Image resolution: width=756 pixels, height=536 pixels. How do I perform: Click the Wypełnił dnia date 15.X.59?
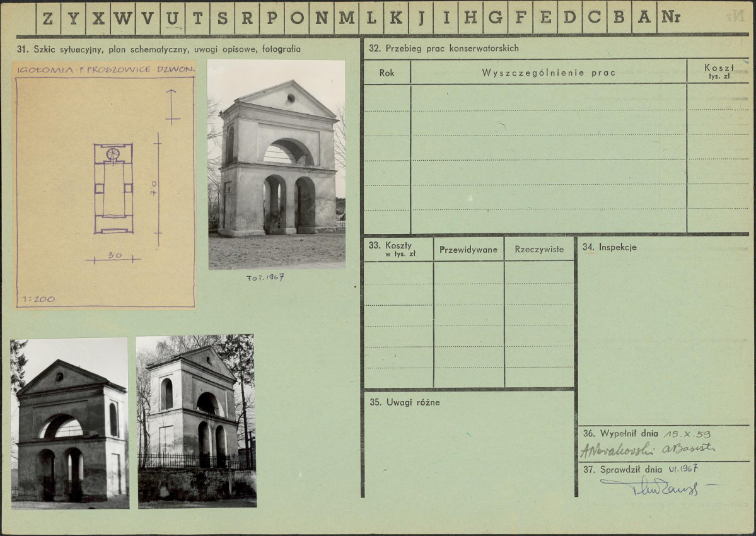(x=687, y=434)
